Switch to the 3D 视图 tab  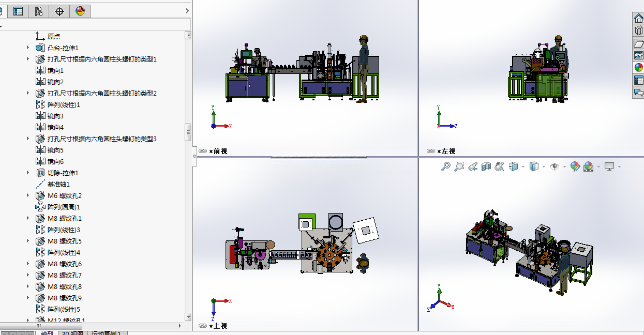[x=72, y=333]
